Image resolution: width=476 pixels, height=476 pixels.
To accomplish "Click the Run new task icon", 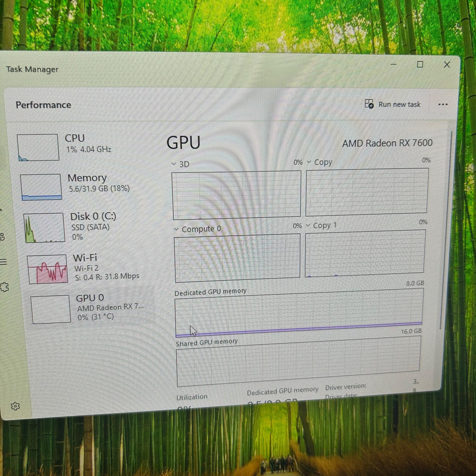I will point(369,104).
